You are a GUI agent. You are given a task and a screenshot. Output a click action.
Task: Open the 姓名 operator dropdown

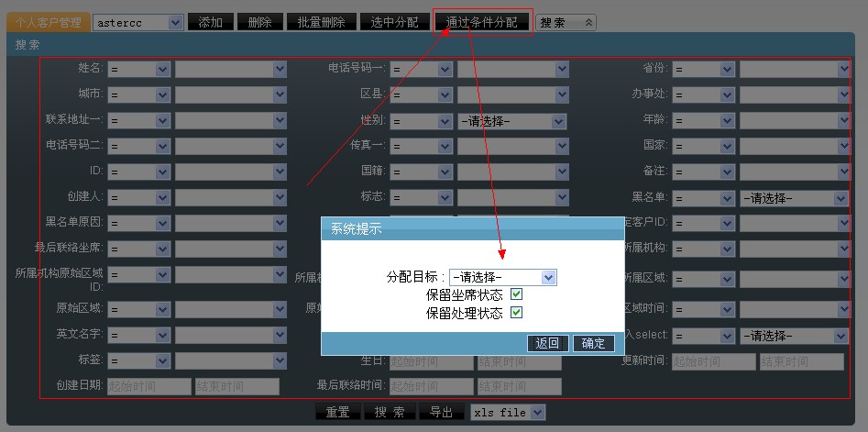coord(139,69)
